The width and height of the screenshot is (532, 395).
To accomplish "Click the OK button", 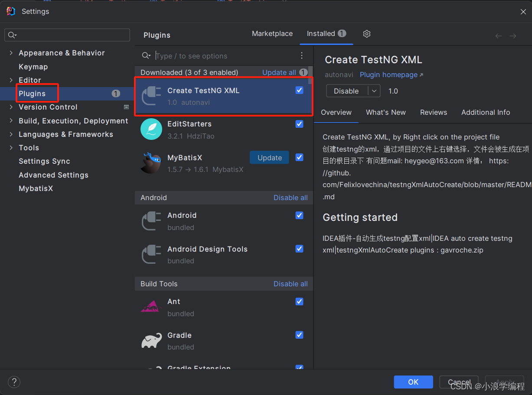I will click(413, 382).
